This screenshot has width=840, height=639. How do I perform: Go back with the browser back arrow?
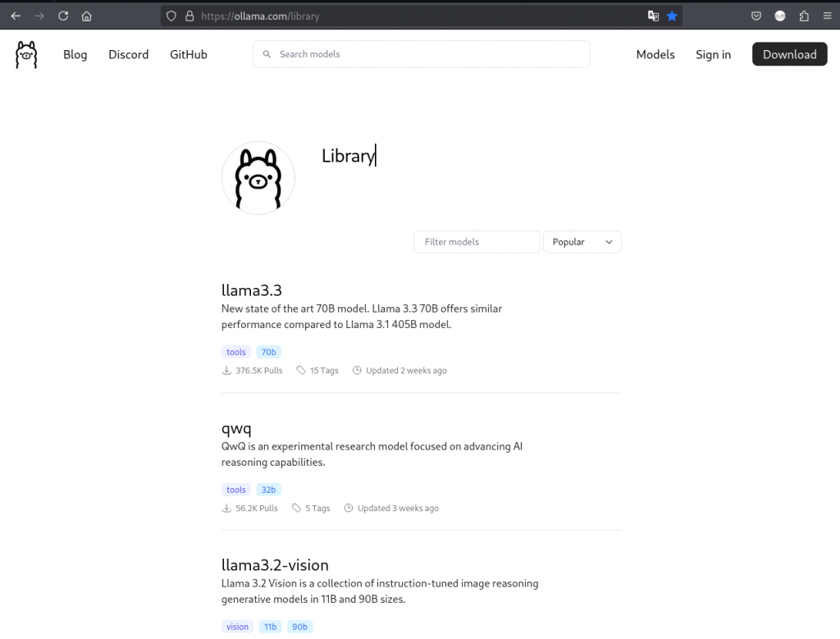click(x=16, y=16)
